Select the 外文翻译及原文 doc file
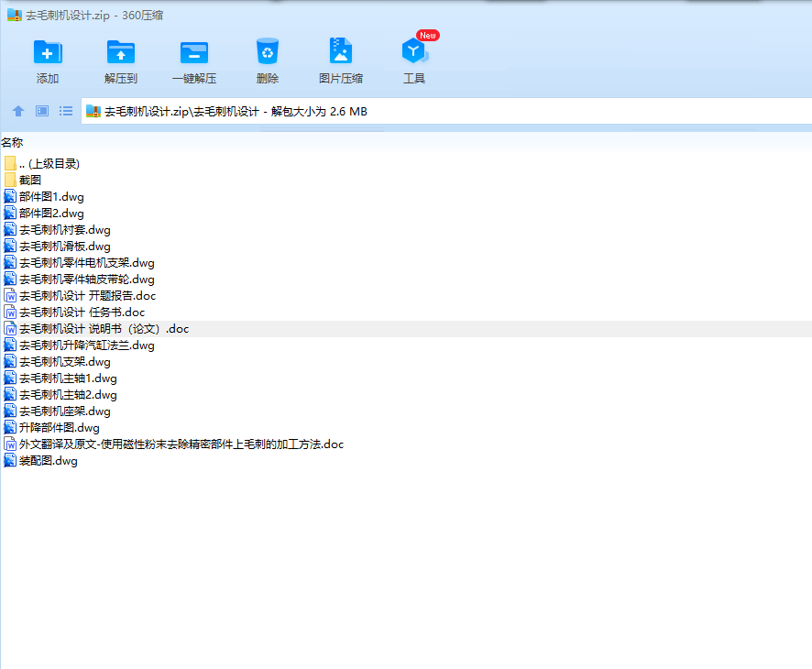The width and height of the screenshot is (812, 669). click(181, 444)
